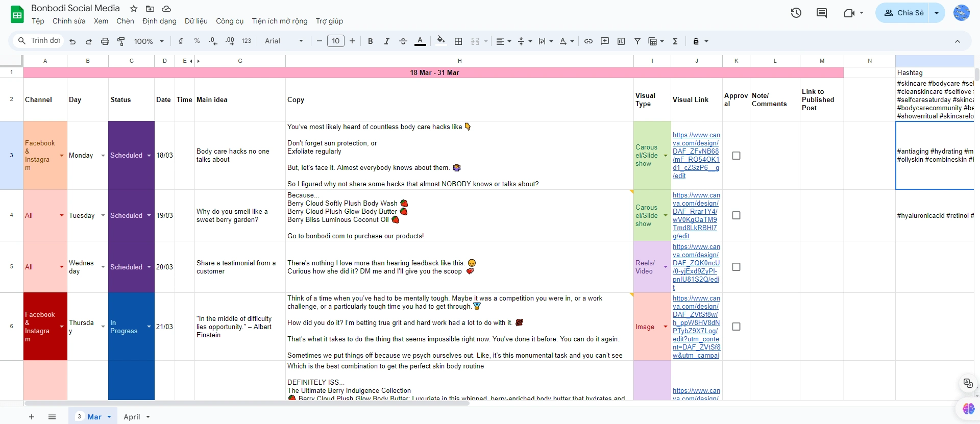
Task: Insert a link with the chain icon
Action: (x=589, y=41)
